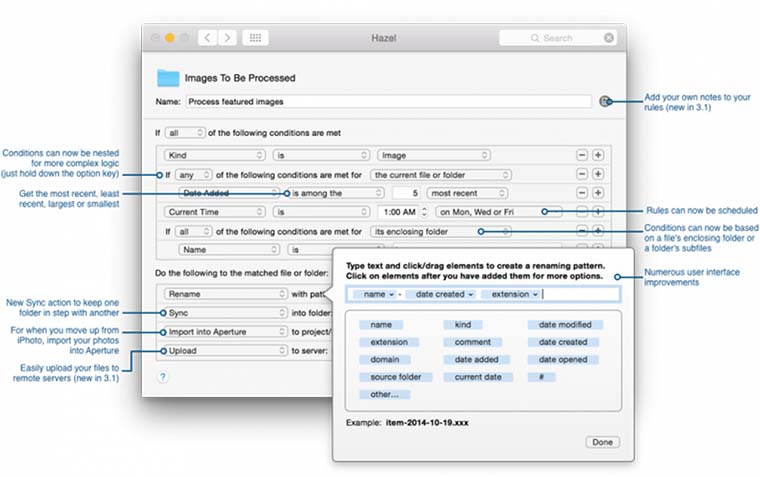Select the 'kind' element in palette

pyautogui.click(x=463, y=325)
